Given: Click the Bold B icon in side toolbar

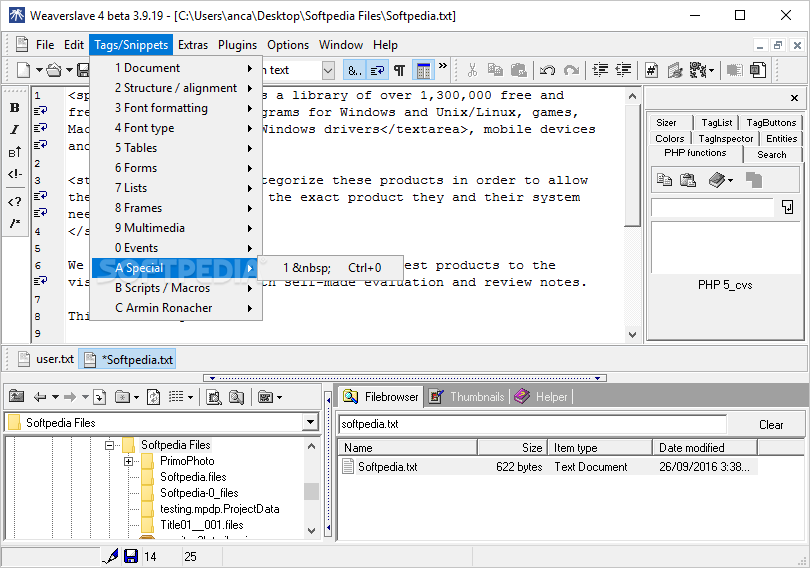Looking at the screenshot, I should 14,107.
